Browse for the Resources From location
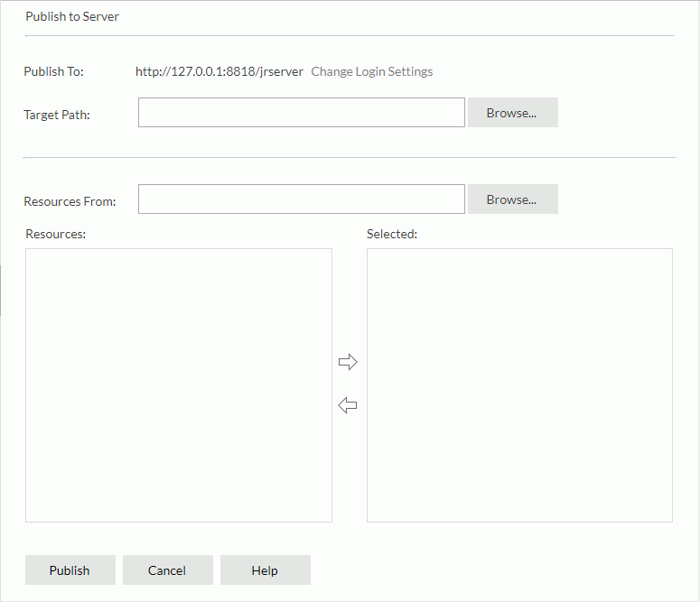700x602 pixels. click(512, 199)
